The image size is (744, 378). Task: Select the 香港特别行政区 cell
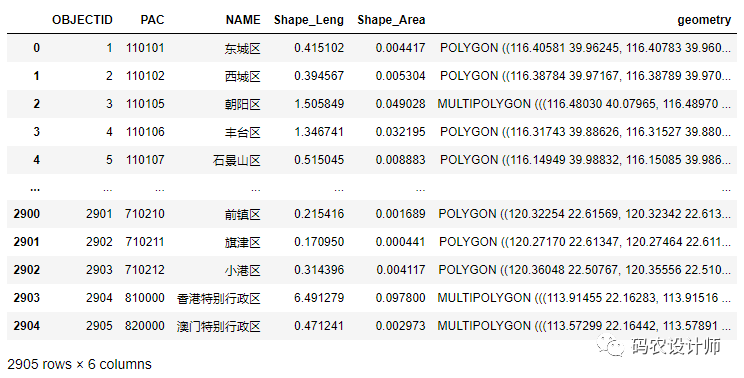pyautogui.click(x=219, y=298)
